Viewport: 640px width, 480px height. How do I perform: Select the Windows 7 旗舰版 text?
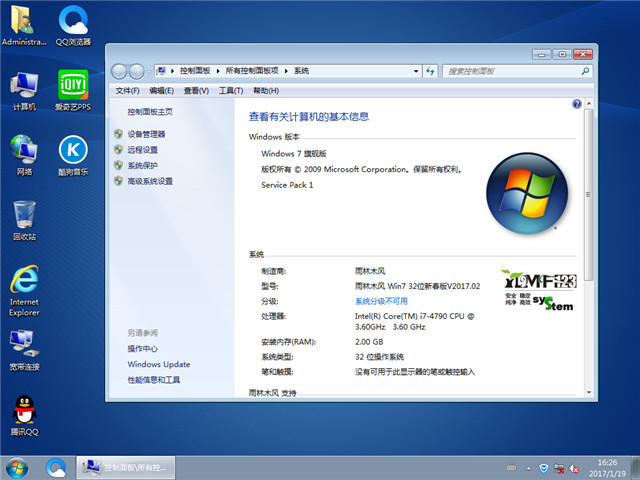tap(294, 153)
